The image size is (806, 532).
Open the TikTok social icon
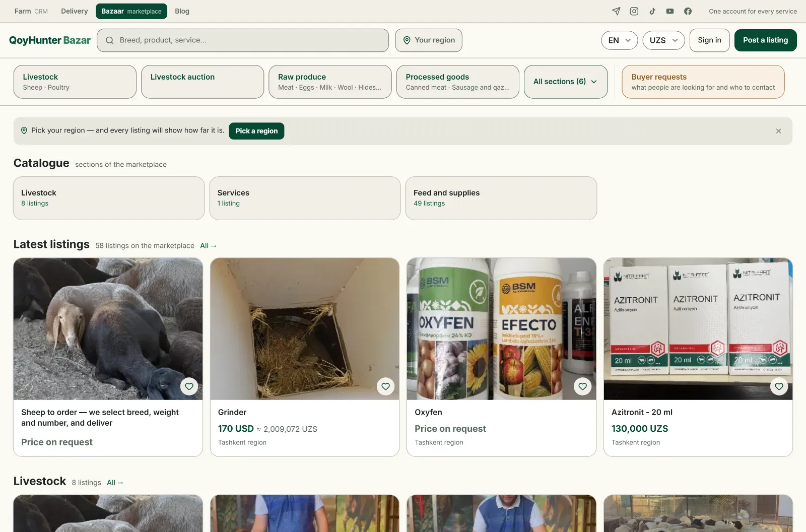click(652, 11)
